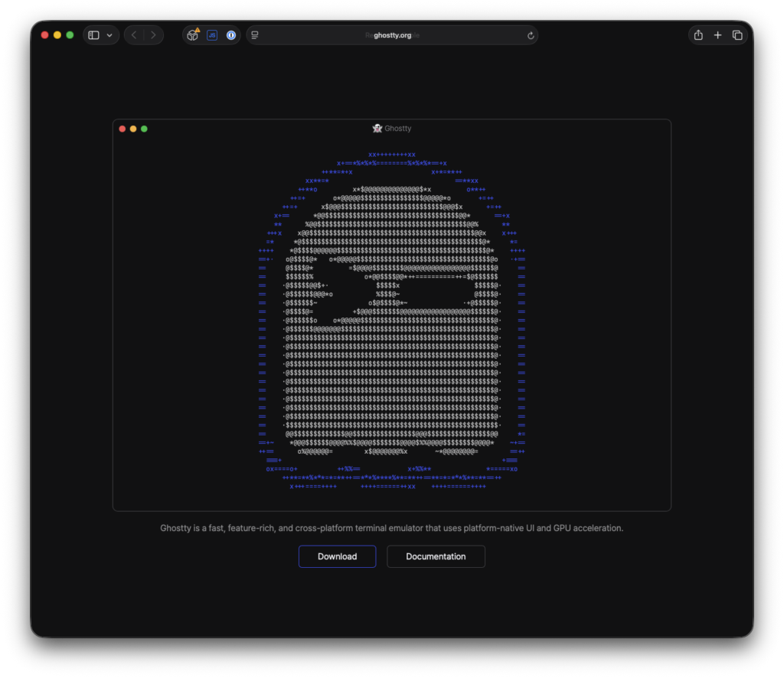784x678 pixels.
Task: Reload the current page
Action: pos(531,35)
